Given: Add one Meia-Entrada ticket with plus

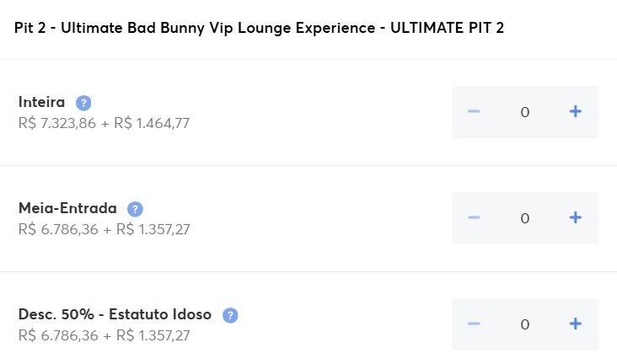Looking at the screenshot, I should 576,217.
